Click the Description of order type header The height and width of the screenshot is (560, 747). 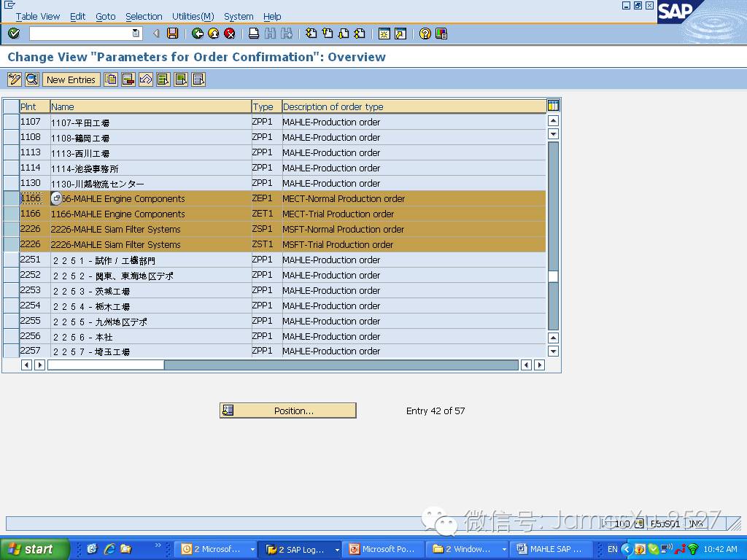click(414, 106)
